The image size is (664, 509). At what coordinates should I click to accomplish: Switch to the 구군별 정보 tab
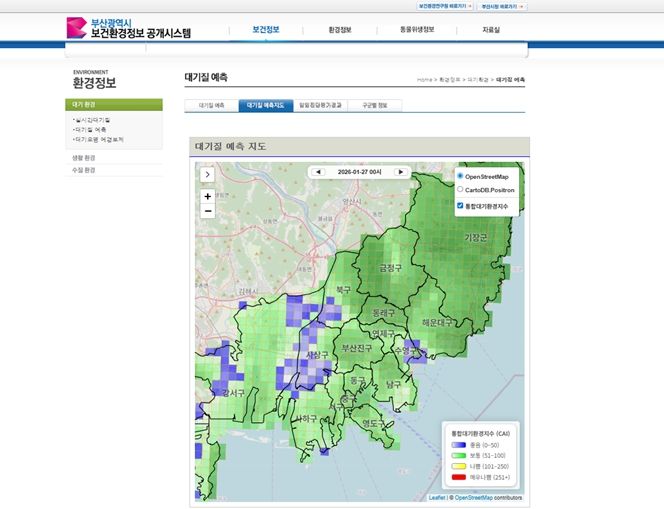tap(375, 105)
